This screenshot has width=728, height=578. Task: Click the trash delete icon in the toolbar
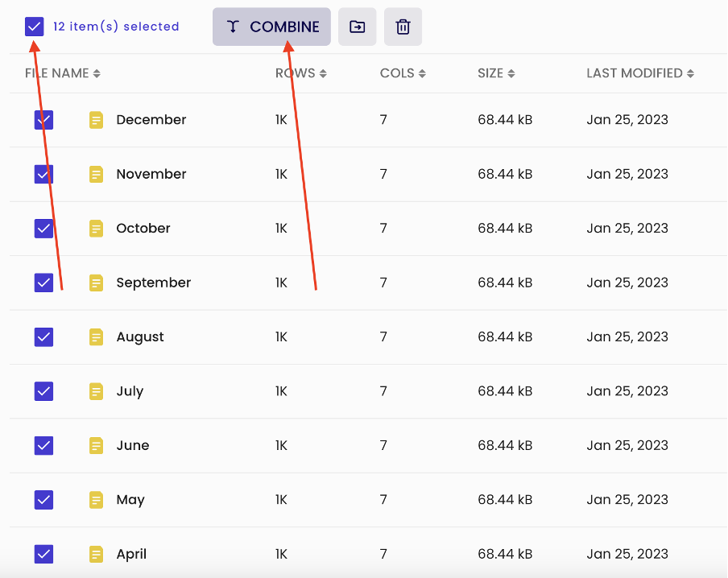(x=403, y=27)
